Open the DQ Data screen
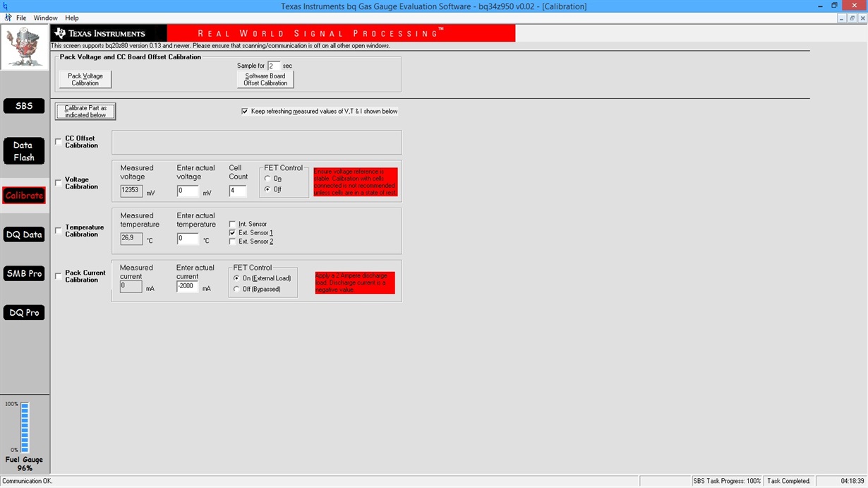The image size is (868, 488). [24, 234]
